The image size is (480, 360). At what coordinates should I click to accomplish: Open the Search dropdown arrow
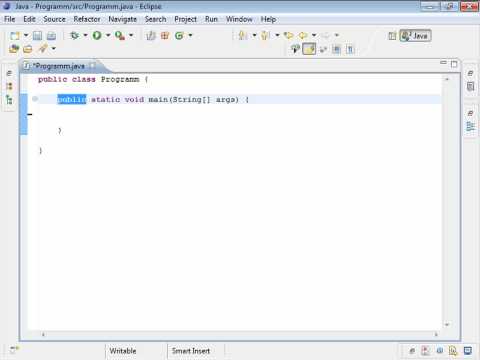coord(53,49)
